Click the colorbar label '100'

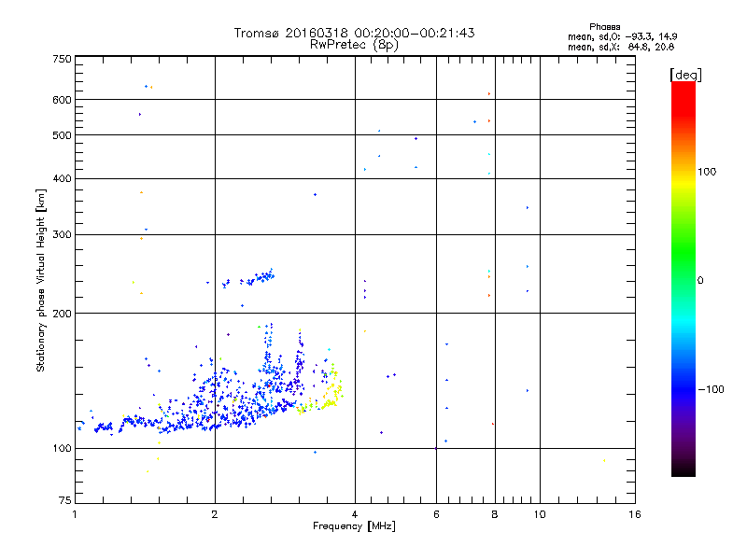pos(707,172)
